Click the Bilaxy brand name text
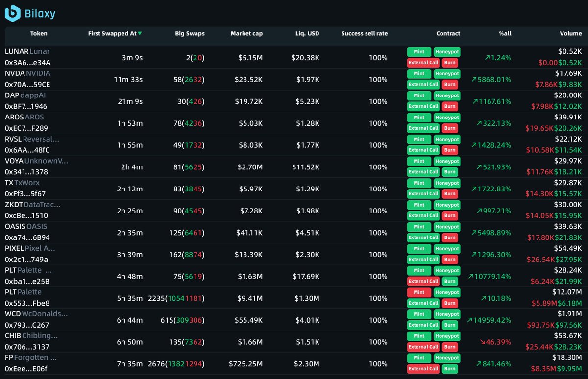 pos(40,14)
